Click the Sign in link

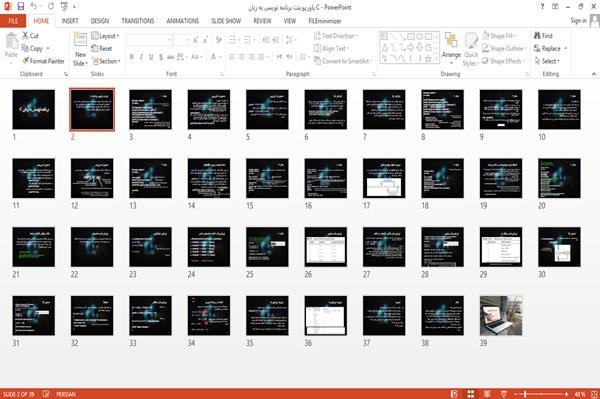coord(578,21)
